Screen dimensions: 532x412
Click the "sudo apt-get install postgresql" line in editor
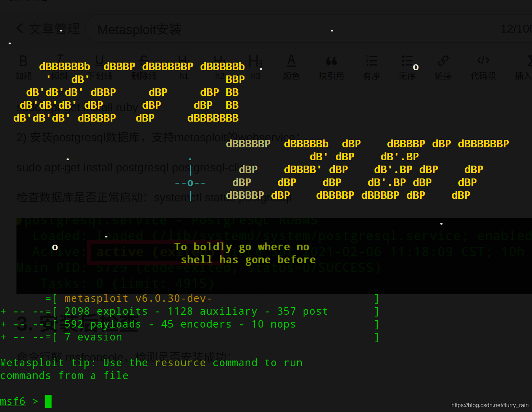136,167
